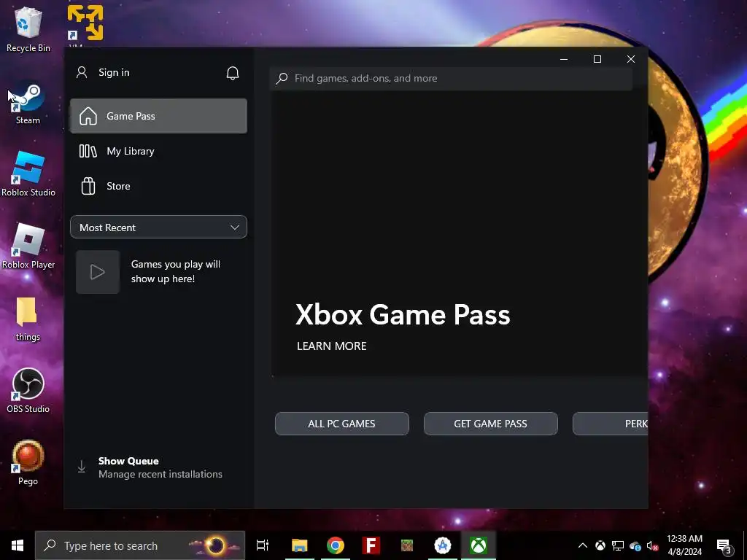747x560 pixels.
Task: Select Roblox Player desktop shortcut
Action: pos(28,246)
